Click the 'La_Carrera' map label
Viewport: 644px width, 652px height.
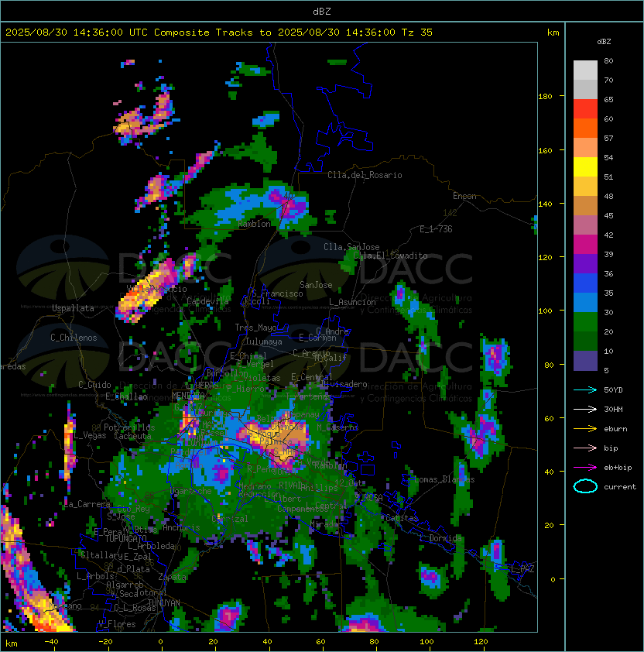click(x=87, y=504)
